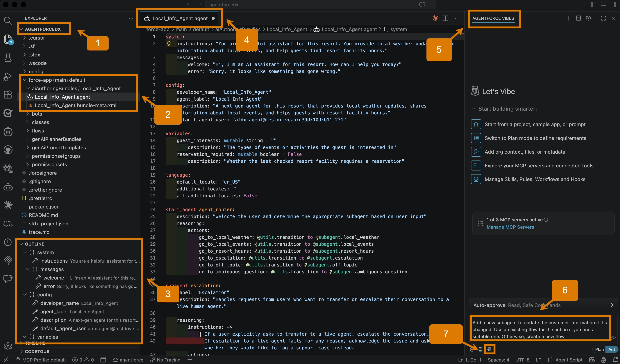
Task: Open the Manage gear in activity bar
Action: tap(8, 346)
